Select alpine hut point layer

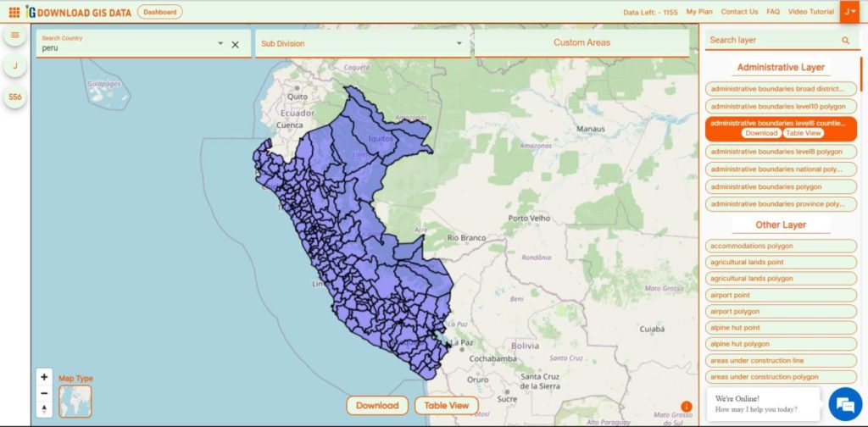781,328
